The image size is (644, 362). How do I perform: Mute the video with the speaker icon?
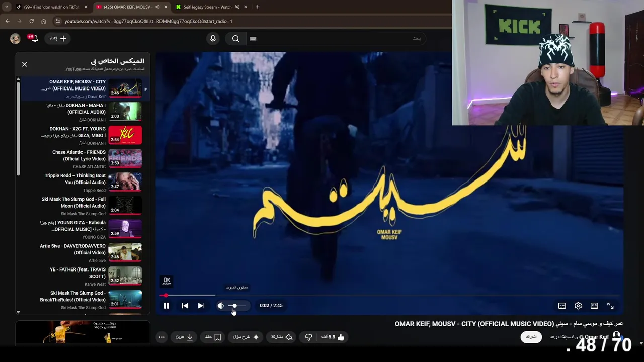[221, 306]
